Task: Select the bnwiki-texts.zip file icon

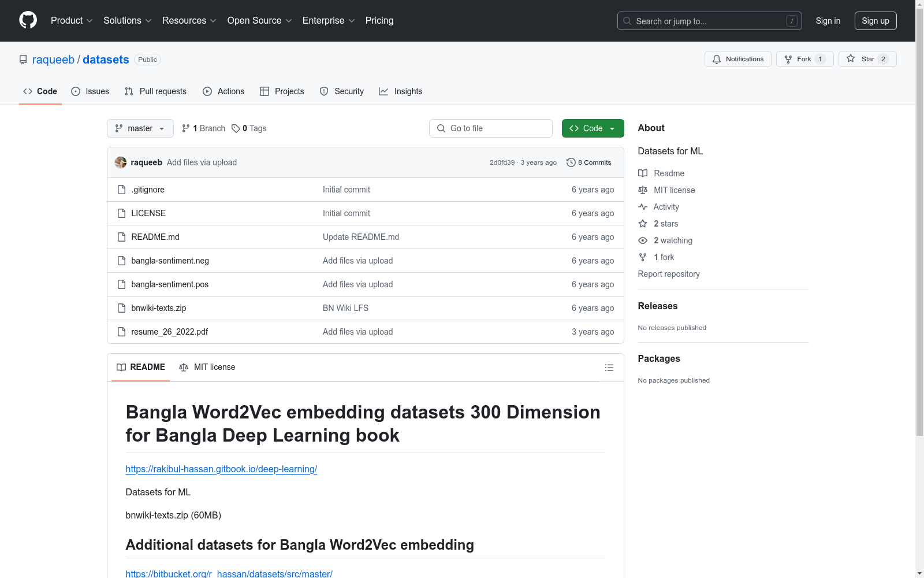Action: coord(121,308)
